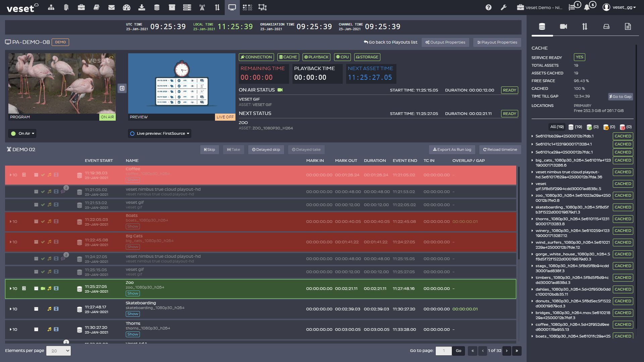
Task: Open the Elements per page dropdown
Action: click(58, 351)
